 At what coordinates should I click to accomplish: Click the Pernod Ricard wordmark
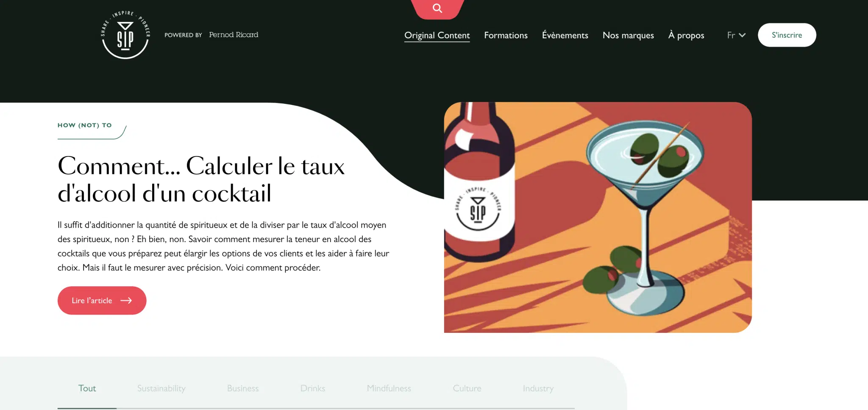(x=234, y=35)
